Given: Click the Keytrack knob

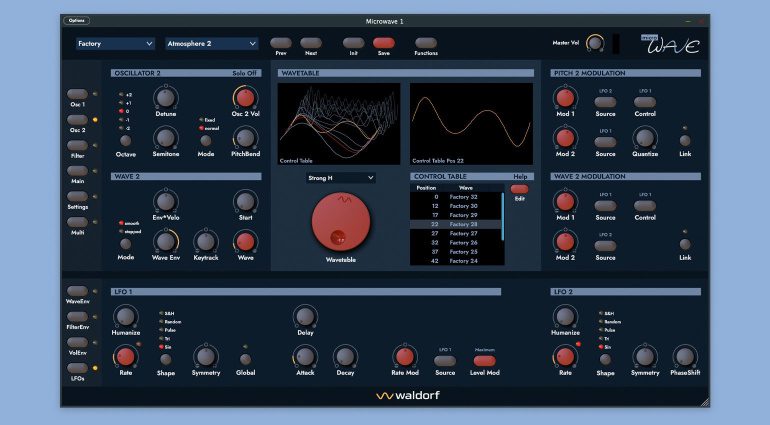Looking at the screenshot, I should [206, 241].
